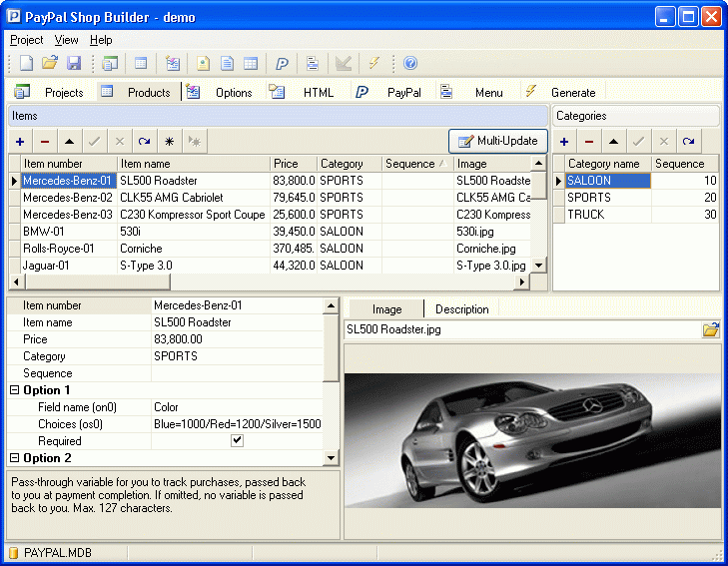The width and height of the screenshot is (728, 566).
Task: Open the Project menu
Action: tap(27, 40)
